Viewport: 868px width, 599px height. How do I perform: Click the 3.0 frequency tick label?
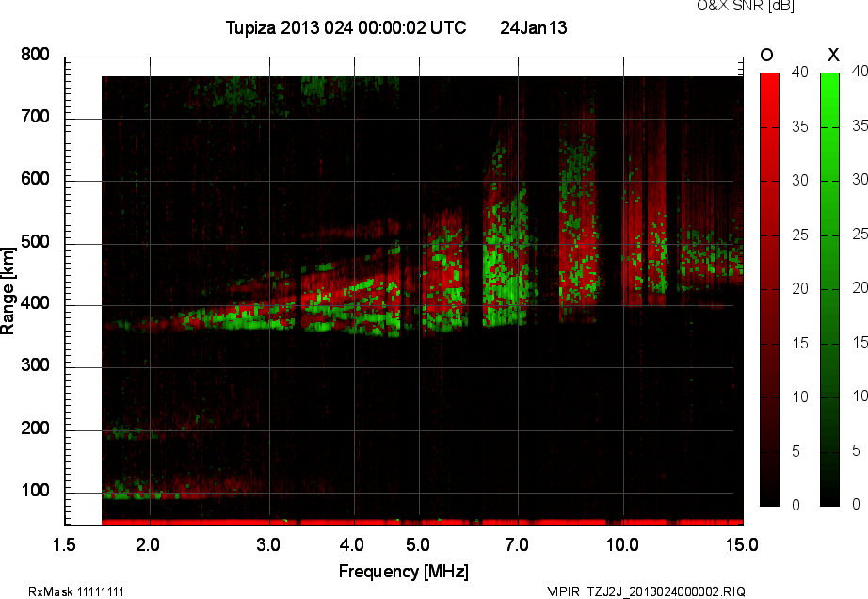point(268,544)
